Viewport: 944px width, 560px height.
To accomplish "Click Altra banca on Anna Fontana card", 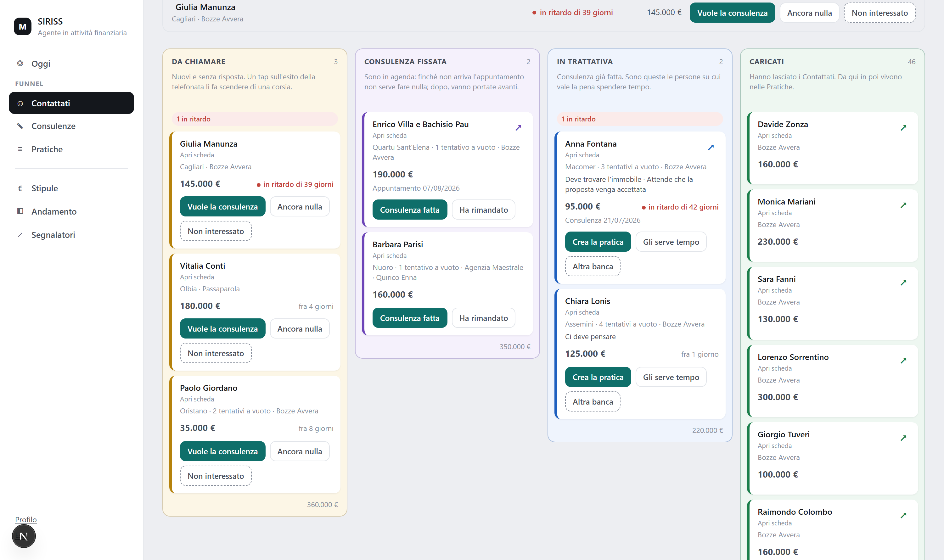I will (x=593, y=266).
